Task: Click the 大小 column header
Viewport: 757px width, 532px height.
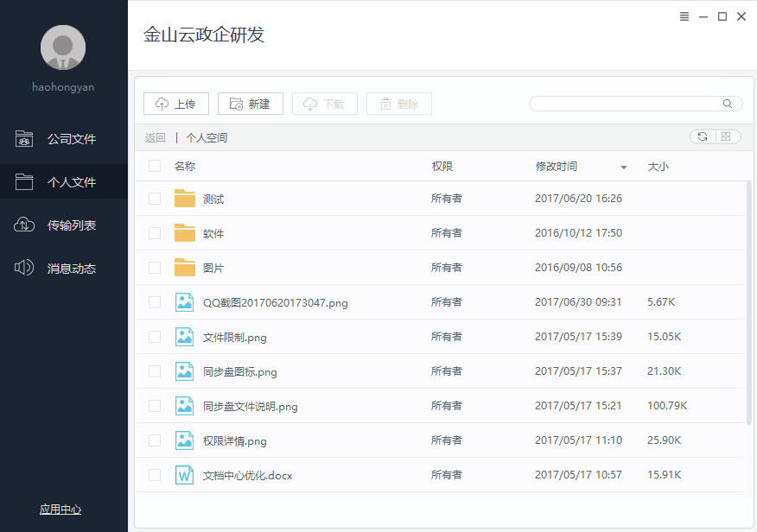Action: 658,167
